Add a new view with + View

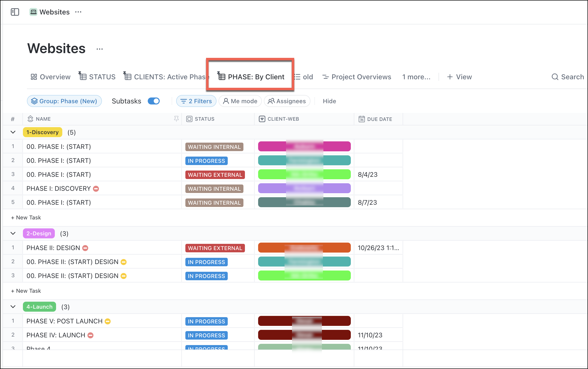tap(459, 77)
